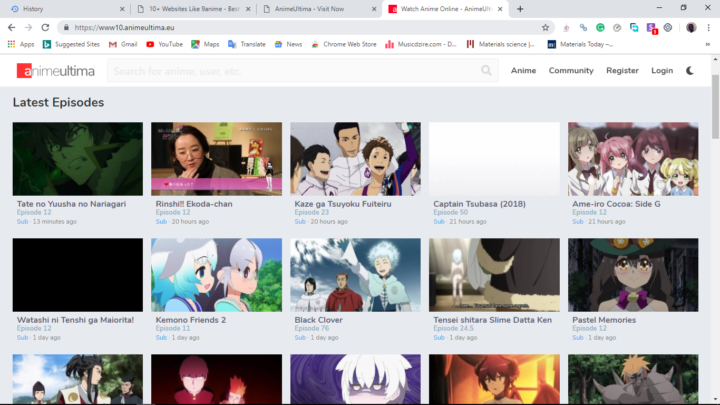Open the Grammarly extension icon
The width and height of the screenshot is (720, 405).
[x=600, y=28]
